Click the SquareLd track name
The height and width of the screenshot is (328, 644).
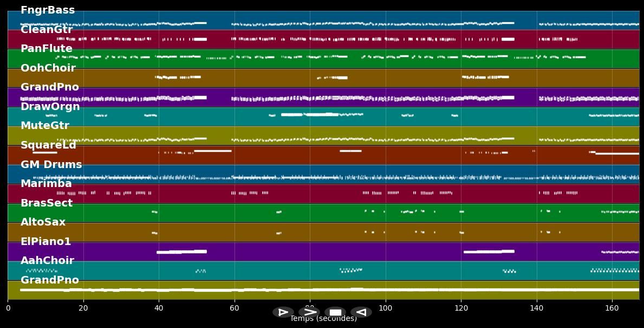[49, 145]
